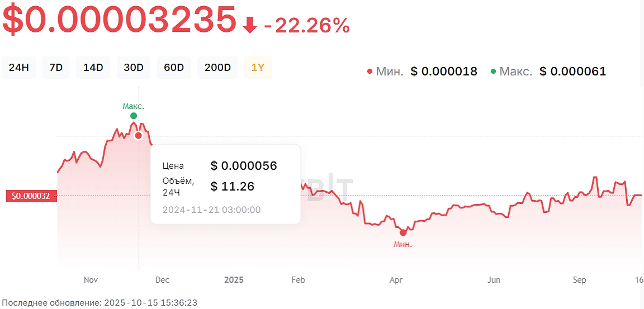Click the green Макс. marker on chart
644x309 pixels.
[134, 116]
